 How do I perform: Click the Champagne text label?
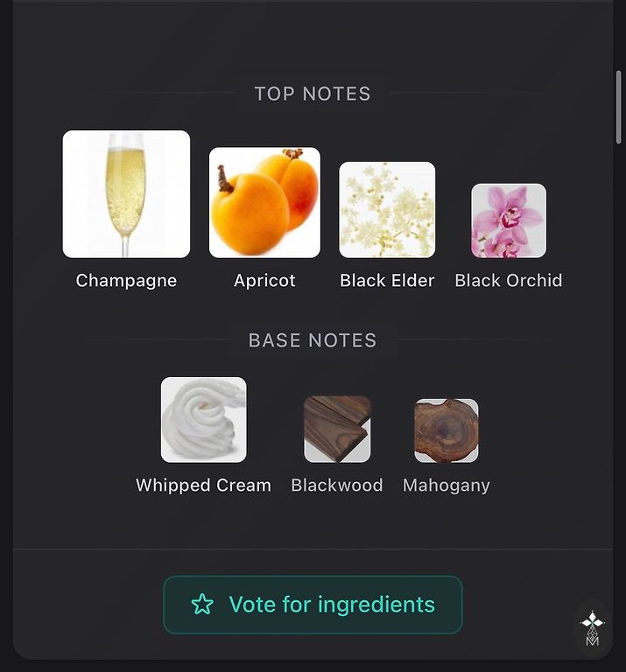pos(126,281)
